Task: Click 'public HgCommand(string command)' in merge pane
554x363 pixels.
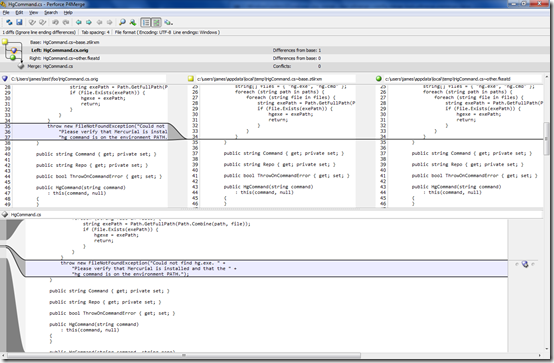Action: coord(94,324)
